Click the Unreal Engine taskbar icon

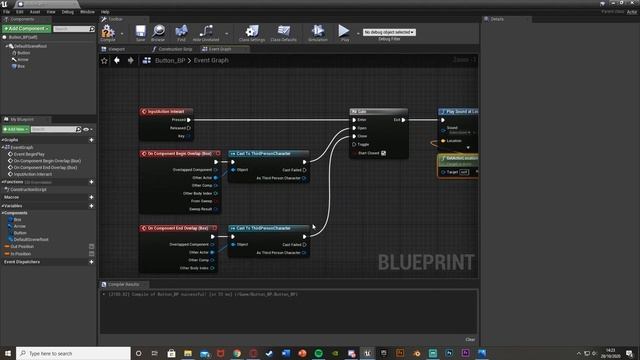(x=367, y=353)
